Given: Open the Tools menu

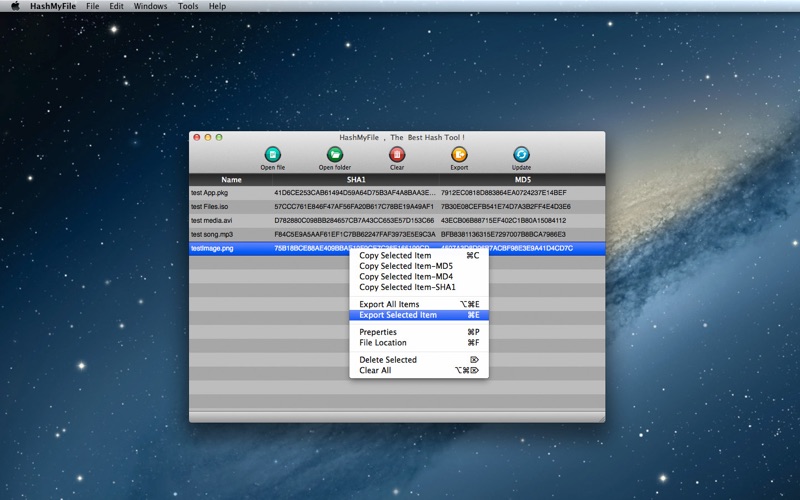Looking at the screenshot, I should pos(188,6).
